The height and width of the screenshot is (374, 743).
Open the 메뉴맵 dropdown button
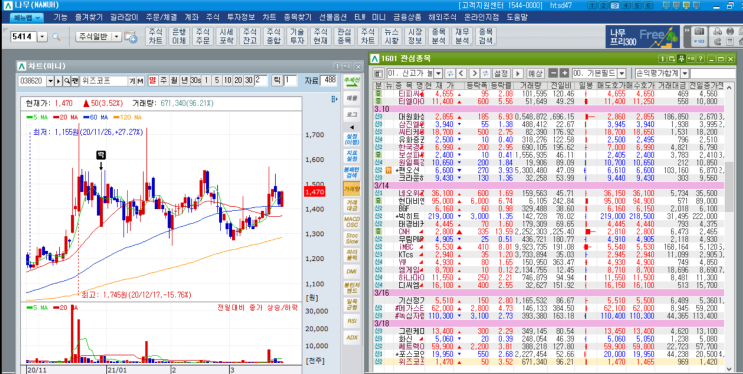(x=27, y=18)
